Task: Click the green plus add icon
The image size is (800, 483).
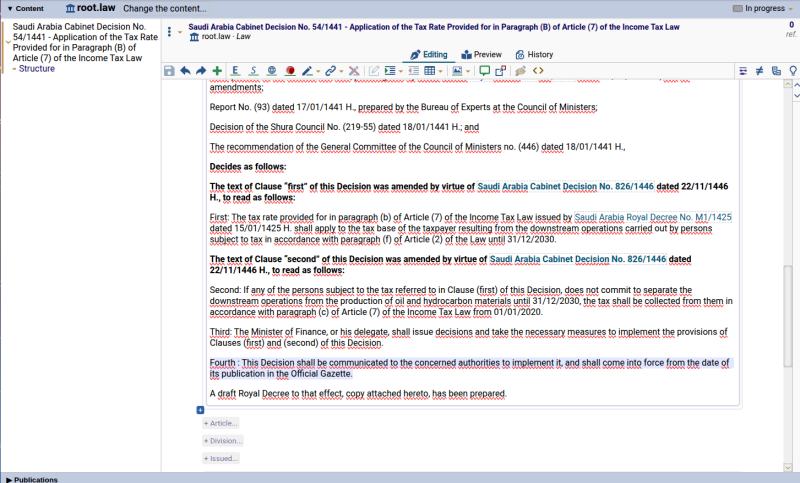Action: pyautogui.click(x=217, y=71)
